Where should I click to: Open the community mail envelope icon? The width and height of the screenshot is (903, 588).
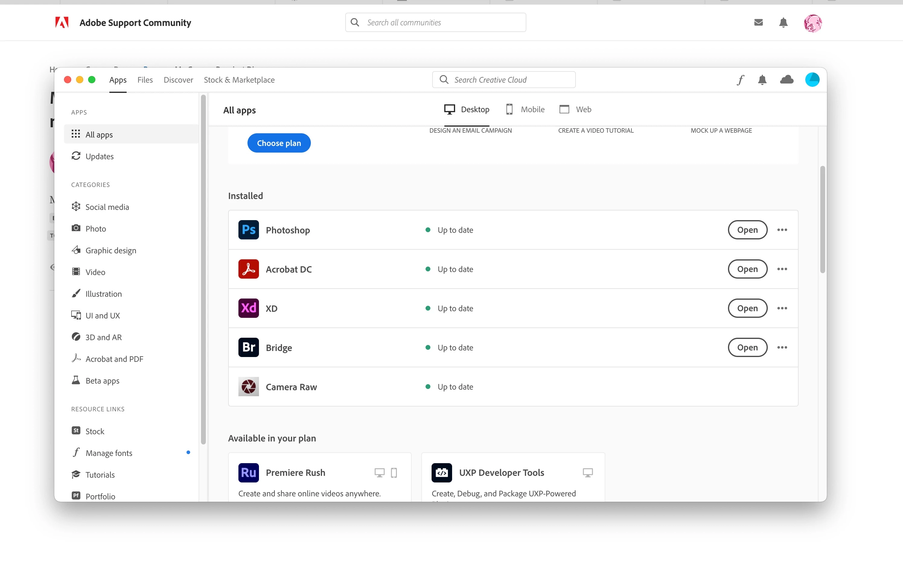[758, 22]
